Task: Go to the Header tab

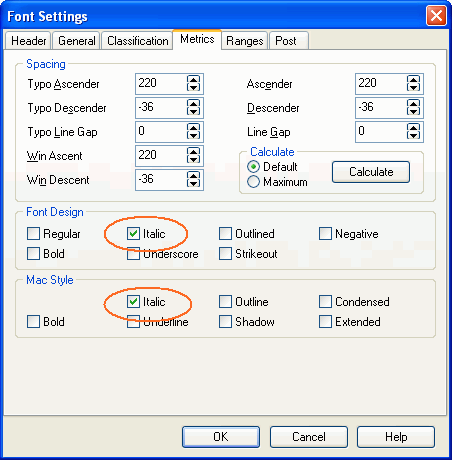Action: click(x=28, y=41)
